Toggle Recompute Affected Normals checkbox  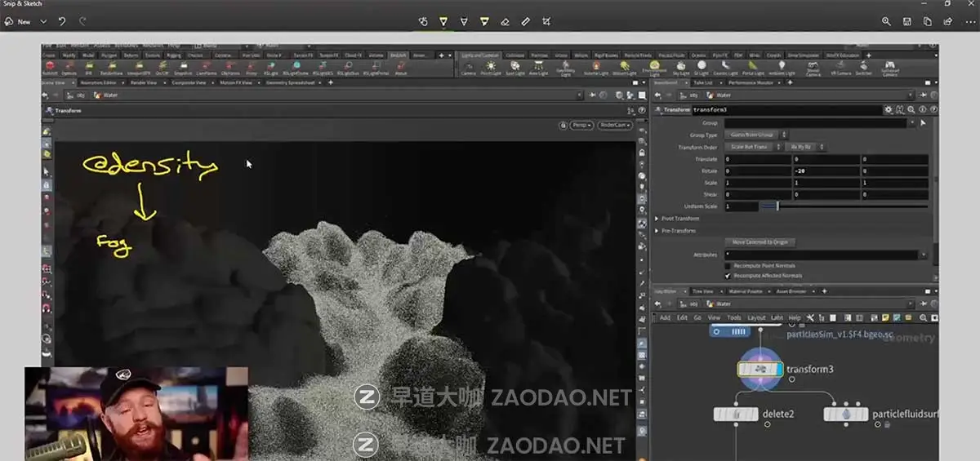728,276
